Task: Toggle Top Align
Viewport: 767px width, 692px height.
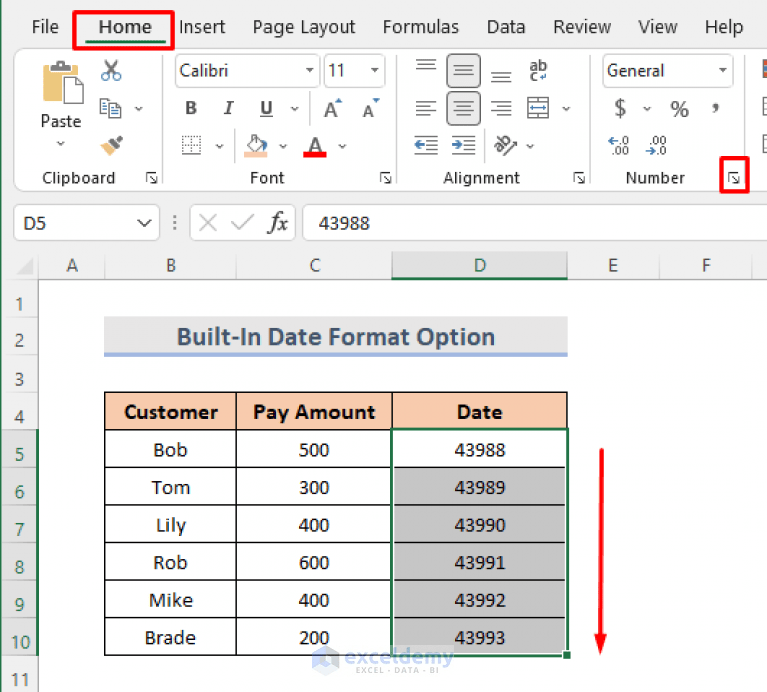Action: point(426,65)
